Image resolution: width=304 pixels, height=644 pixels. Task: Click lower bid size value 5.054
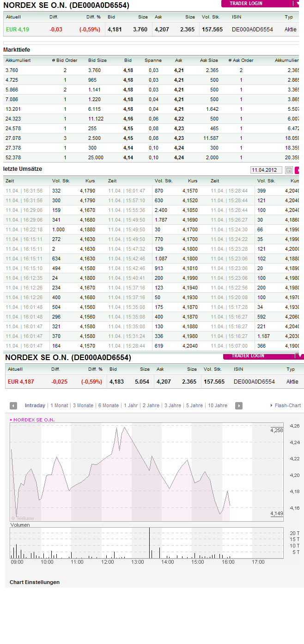pos(142,382)
